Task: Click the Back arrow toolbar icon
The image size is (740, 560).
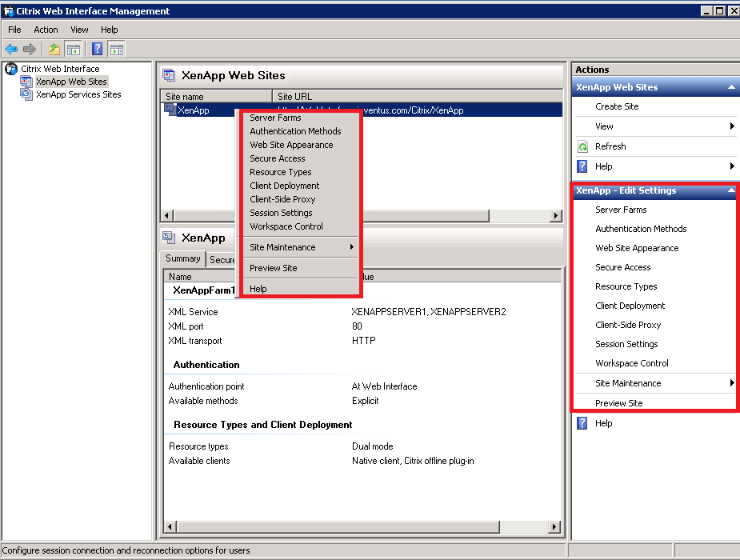Action: pos(11,49)
